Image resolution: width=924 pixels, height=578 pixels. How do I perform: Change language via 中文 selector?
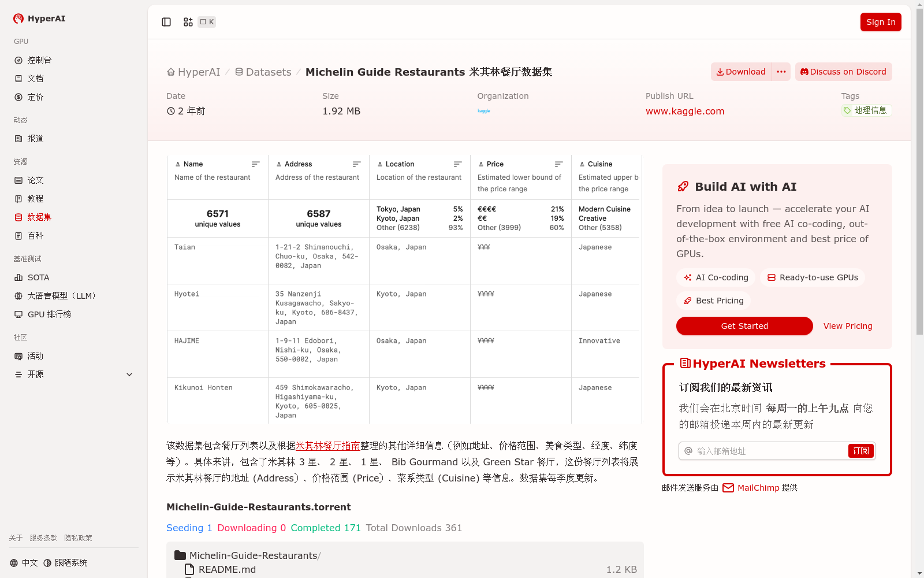[x=24, y=563]
